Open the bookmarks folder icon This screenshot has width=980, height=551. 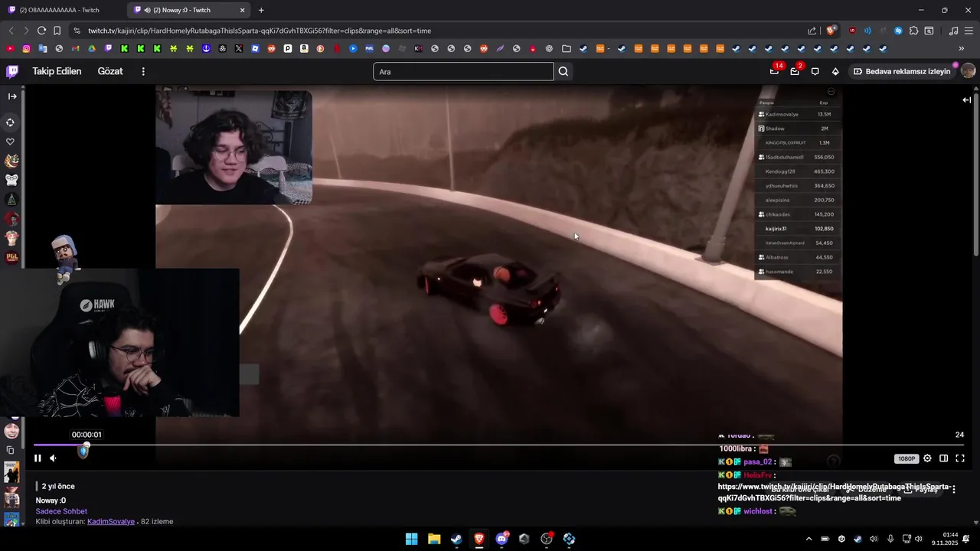click(x=566, y=48)
